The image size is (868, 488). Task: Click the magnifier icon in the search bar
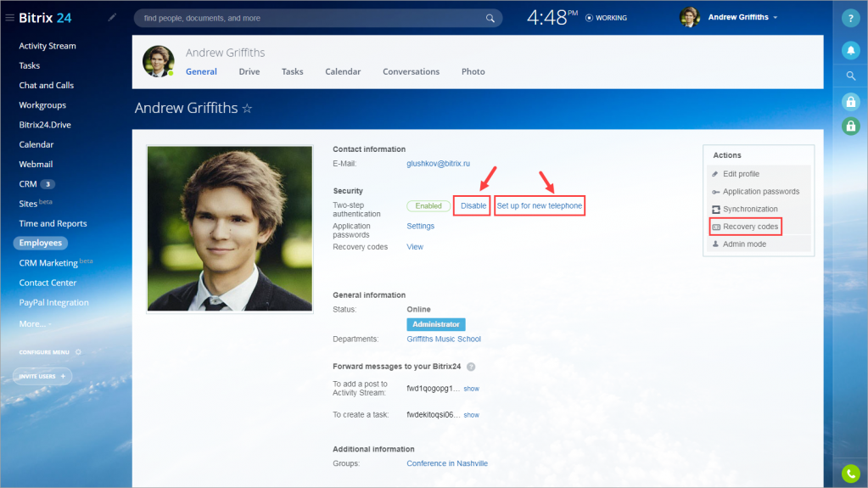(x=490, y=19)
